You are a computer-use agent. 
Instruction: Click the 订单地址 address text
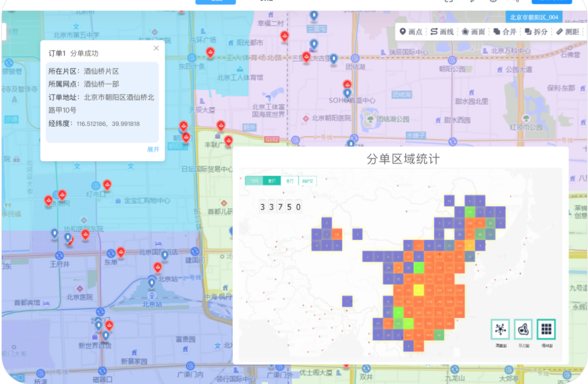tap(101, 103)
